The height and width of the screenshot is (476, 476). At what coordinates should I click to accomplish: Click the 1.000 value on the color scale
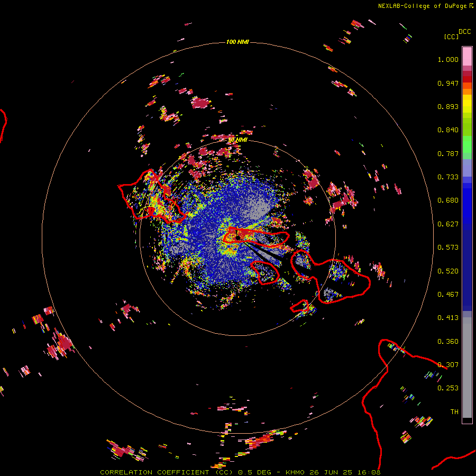click(x=448, y=59)
